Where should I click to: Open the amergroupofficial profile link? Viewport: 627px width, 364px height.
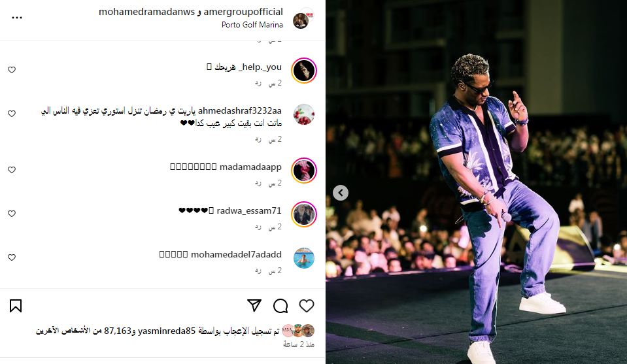click(243, 12)
